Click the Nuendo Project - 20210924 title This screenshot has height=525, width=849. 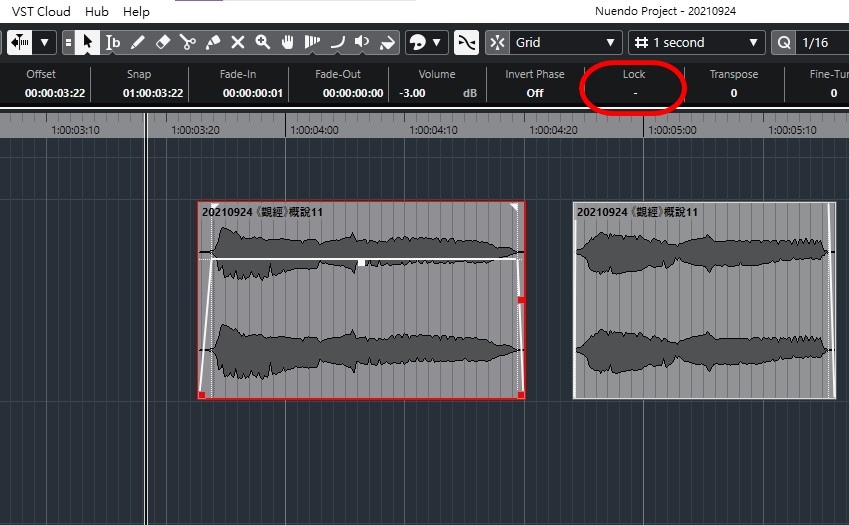(x=665, y=11)
